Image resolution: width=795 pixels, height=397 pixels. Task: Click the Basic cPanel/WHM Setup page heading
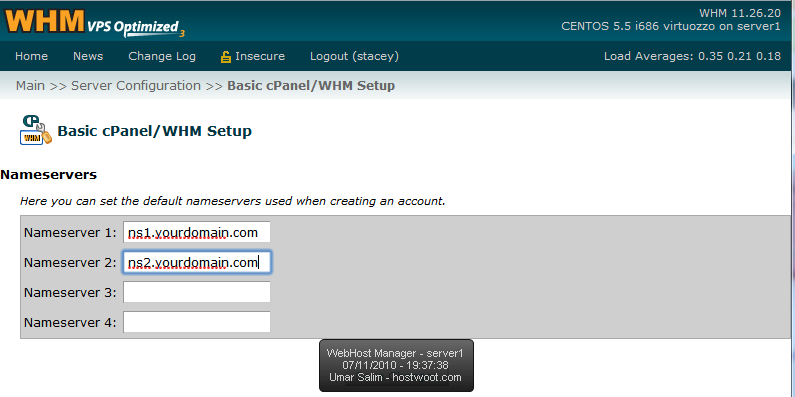(155, 131)
